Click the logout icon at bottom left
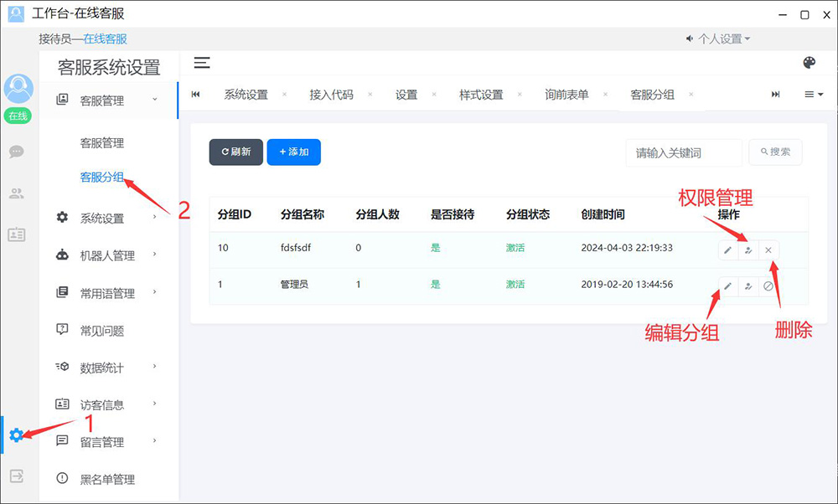The image size is (838, 504). [16, 476]
